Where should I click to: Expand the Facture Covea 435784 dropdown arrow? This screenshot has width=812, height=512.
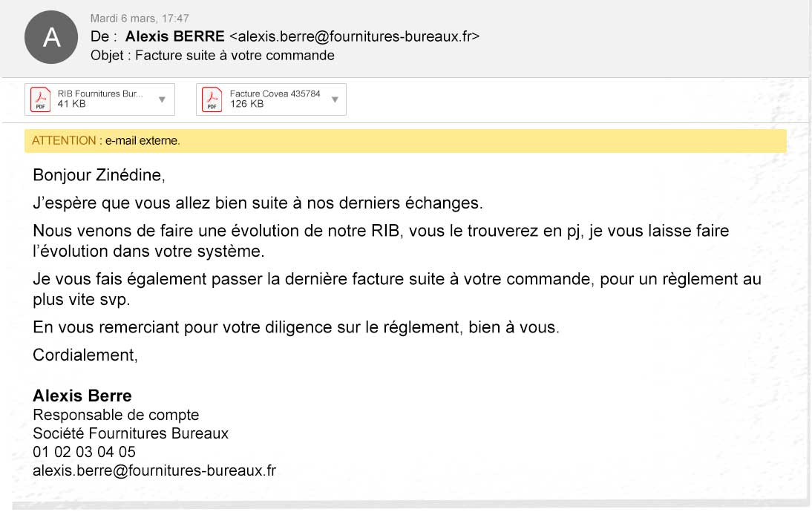point(335,99)
